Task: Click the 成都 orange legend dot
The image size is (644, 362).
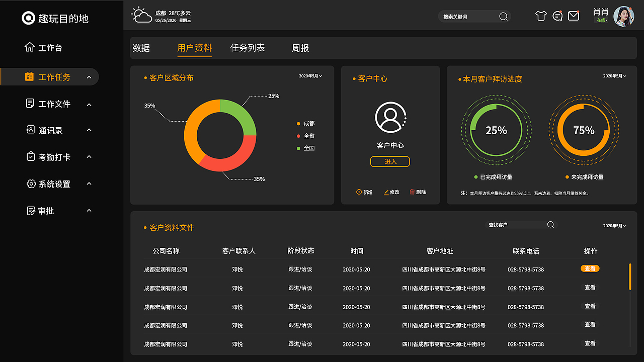Action: [x=298, y=124]
